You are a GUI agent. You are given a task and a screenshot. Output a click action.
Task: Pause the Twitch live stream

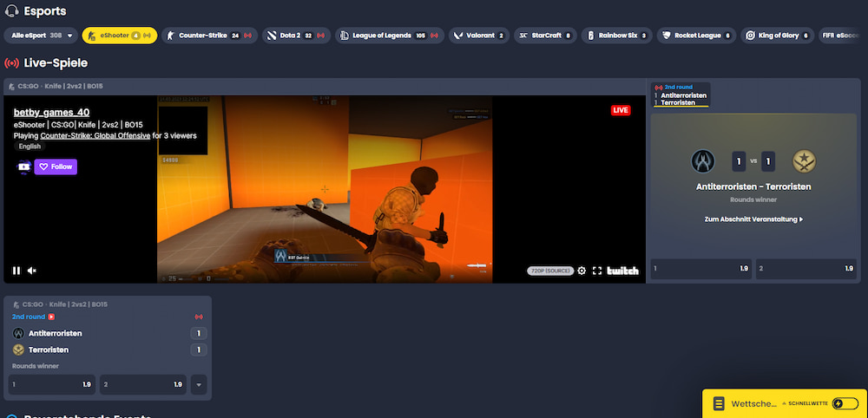[16, 271]
